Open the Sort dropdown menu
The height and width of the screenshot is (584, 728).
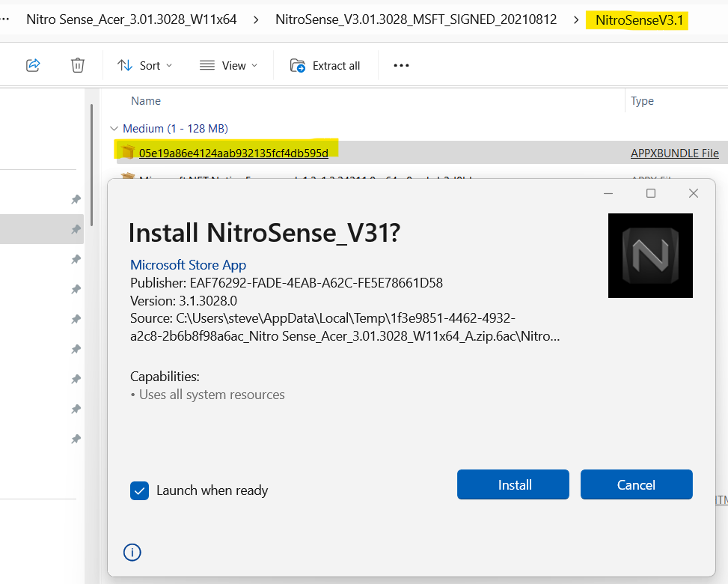(x=144, y=65)
